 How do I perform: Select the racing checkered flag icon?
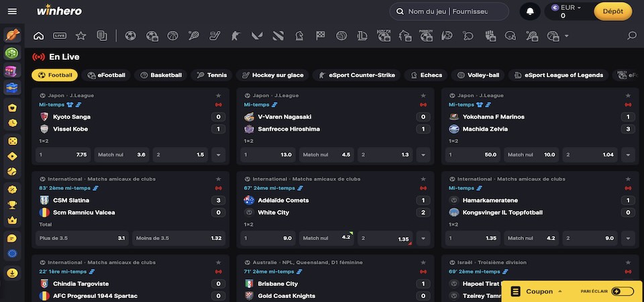[x=321, y=36]
